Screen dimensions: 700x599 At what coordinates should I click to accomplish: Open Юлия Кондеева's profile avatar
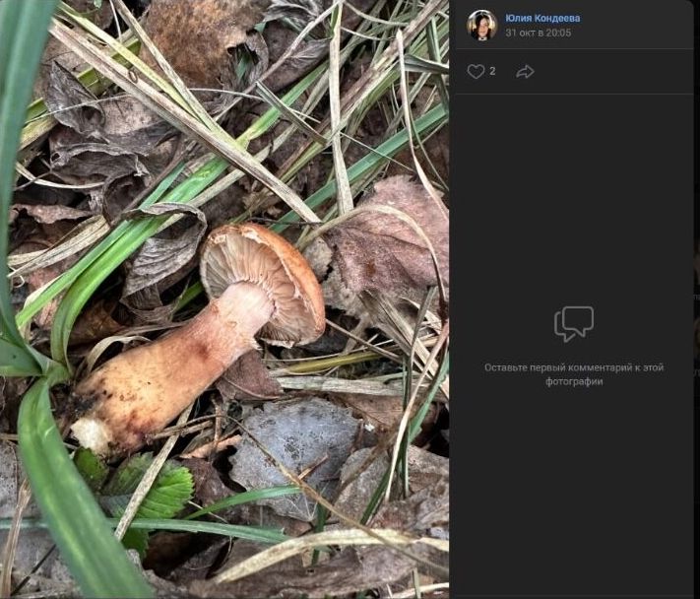pos(481,25)
